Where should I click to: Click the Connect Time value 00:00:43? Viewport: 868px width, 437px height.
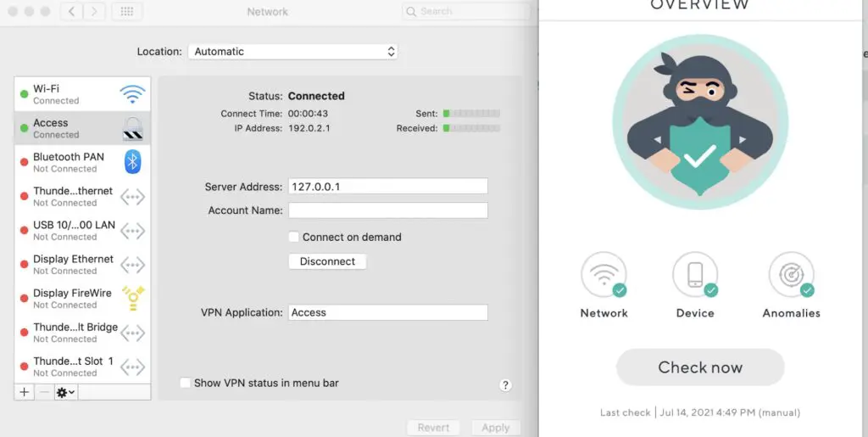308,114
